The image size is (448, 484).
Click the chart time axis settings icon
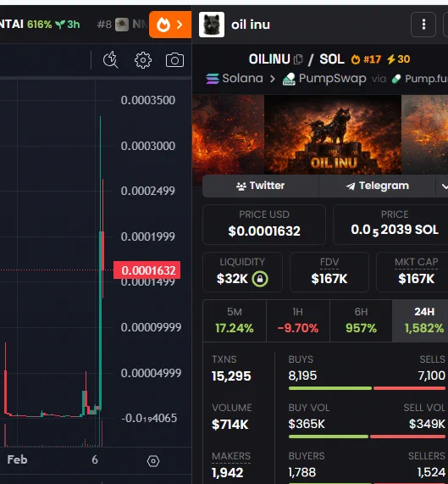tap(153, 461)
